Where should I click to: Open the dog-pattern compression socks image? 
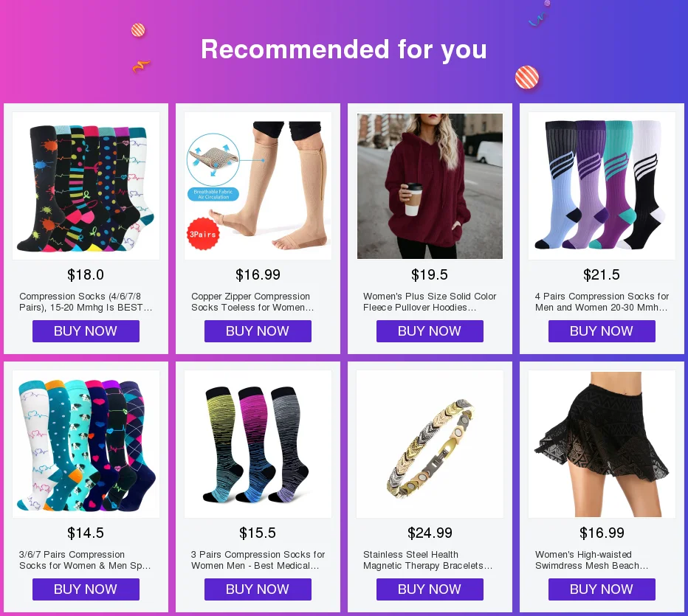point(86,444)
